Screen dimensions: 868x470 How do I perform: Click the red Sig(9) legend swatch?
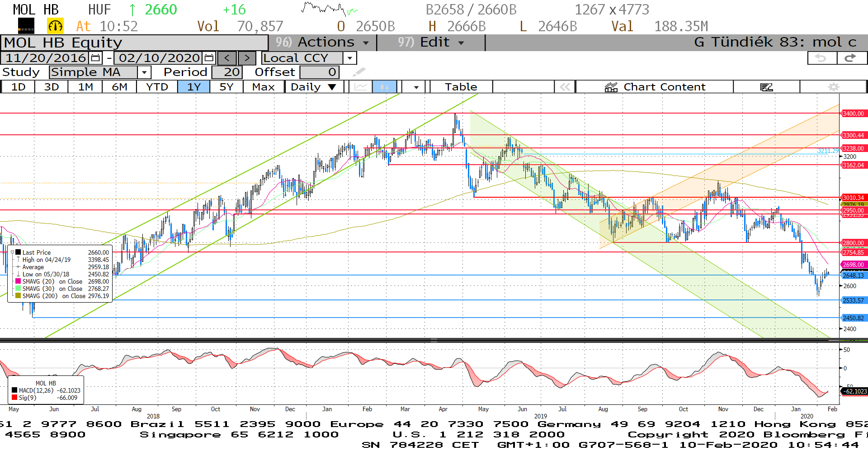[x=14, y=398]
